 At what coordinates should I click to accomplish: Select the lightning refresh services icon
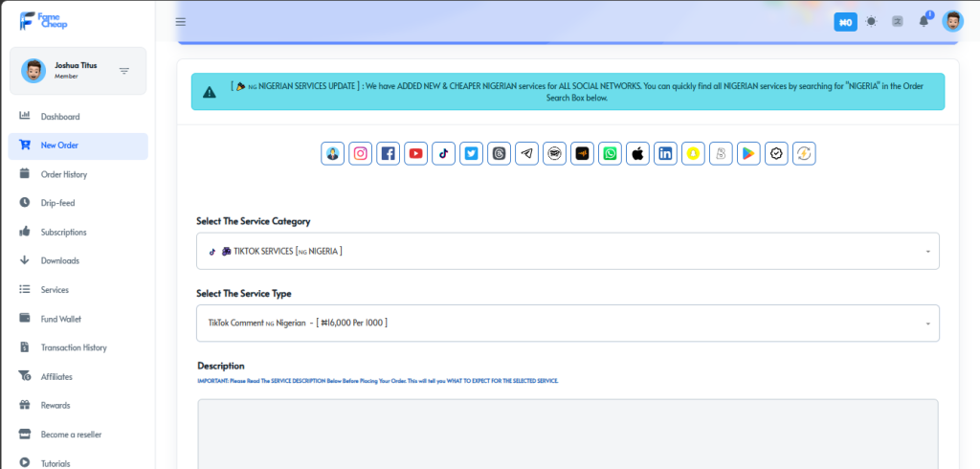pos(804,153)
